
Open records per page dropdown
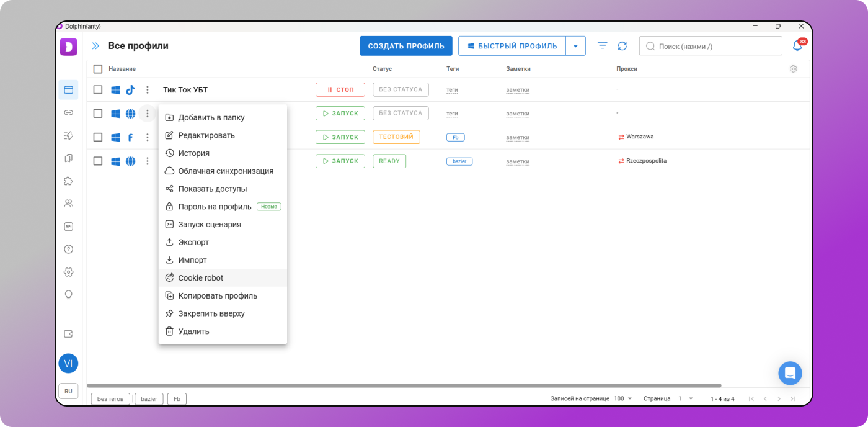[x=623, y=398]
